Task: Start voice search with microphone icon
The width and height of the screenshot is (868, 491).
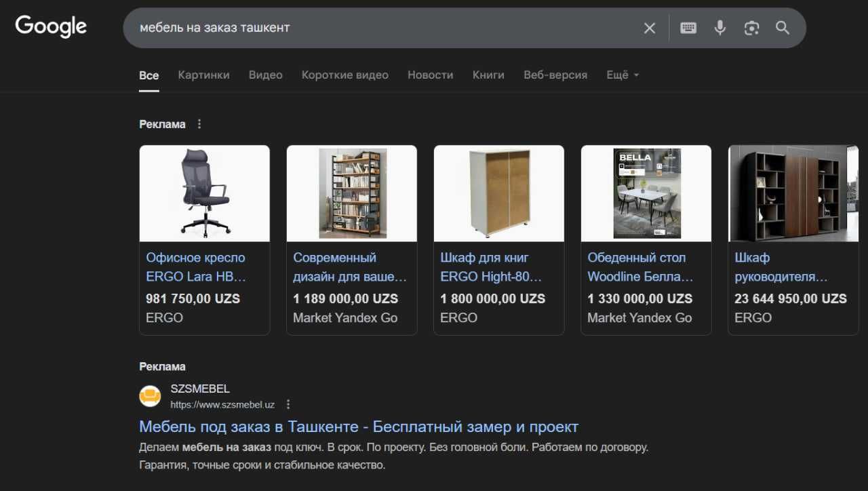Action: point(720,28)
